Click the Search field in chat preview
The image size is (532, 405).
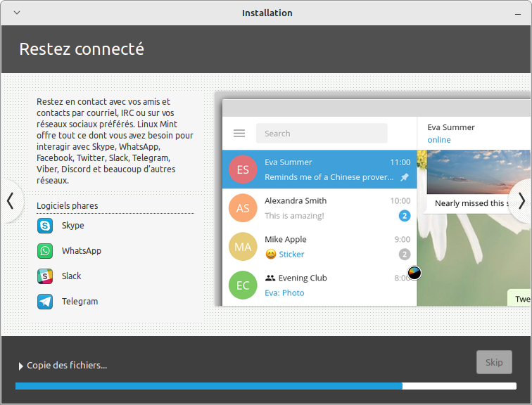[x=322, y=134]
